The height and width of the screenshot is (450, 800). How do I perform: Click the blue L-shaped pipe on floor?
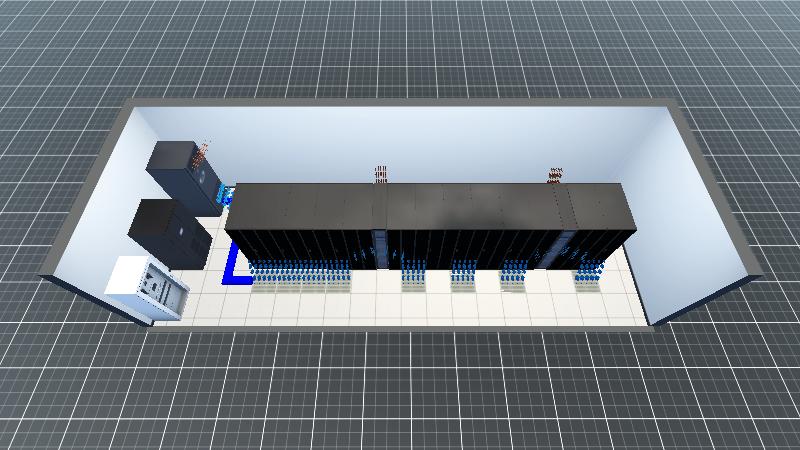click(232, 272)
